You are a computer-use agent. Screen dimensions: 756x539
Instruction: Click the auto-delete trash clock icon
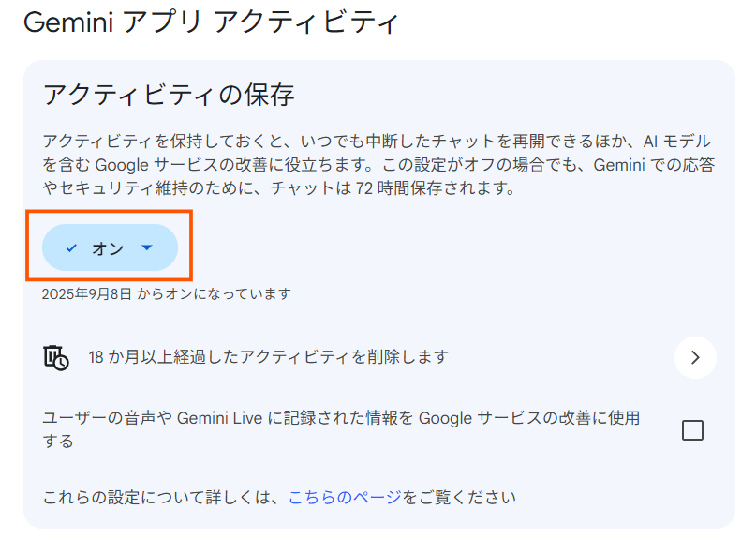click(55, 357)
